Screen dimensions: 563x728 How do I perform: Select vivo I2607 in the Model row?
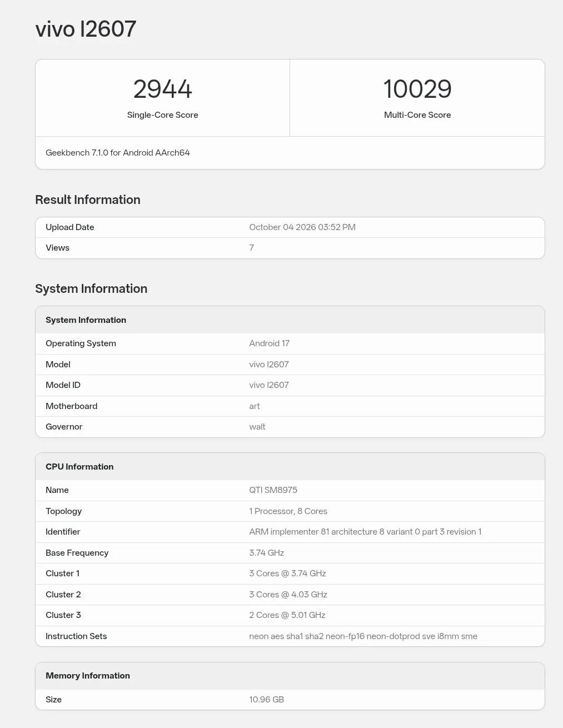pyautogui.click(x=269, y=365)
